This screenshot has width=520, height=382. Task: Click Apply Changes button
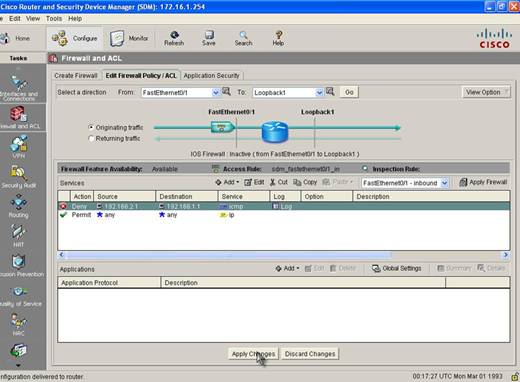point(253,354)
